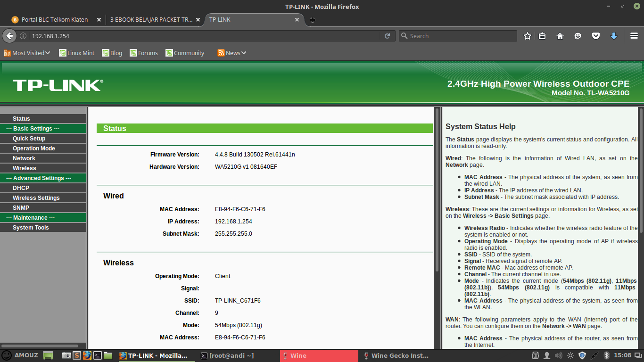Screen dimensions: 644x362
Task: Reload the TP-LINK page
Action: 388,35
